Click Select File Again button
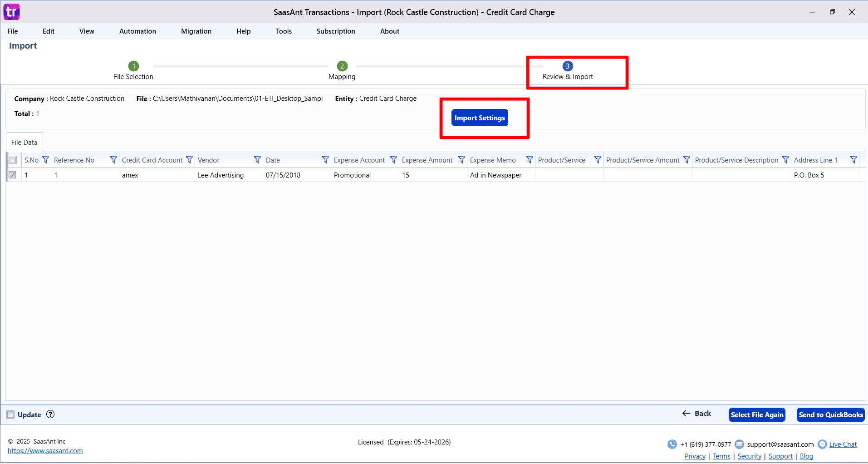868x464 pixels. pyautogui.click(x=757, y=415)
